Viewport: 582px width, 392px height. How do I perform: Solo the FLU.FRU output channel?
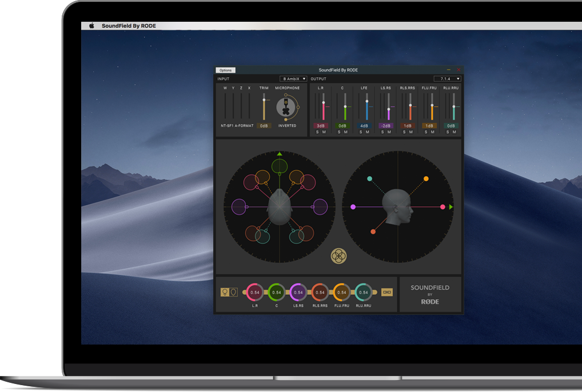[426, 132]
